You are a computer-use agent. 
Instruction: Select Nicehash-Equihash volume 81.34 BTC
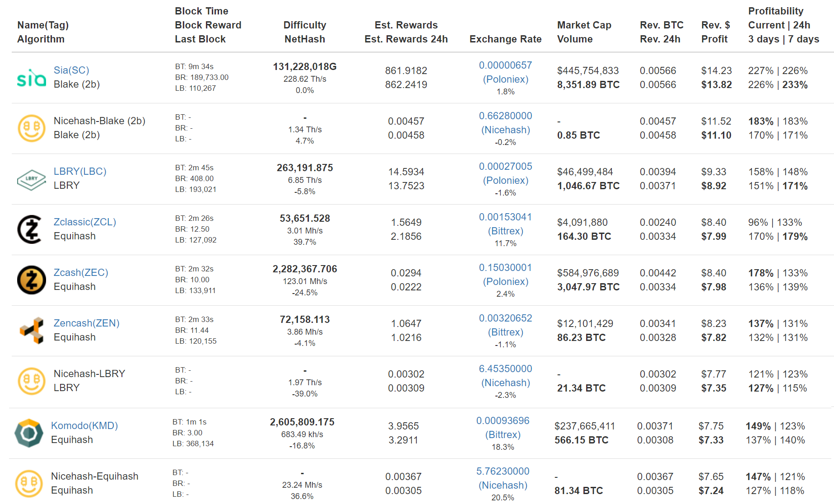(578, 491)
